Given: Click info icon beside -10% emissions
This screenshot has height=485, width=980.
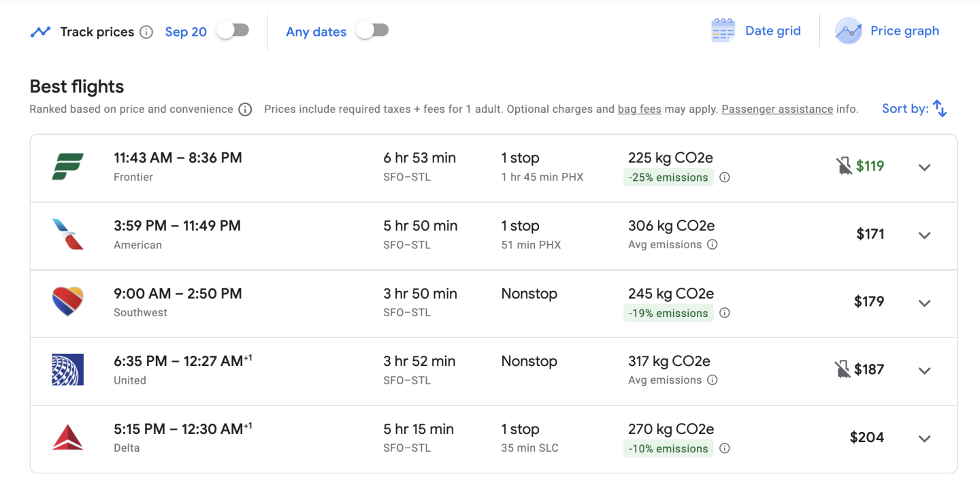Looking at the screenshot, I should pyautogui.click(x=725, y=448).
